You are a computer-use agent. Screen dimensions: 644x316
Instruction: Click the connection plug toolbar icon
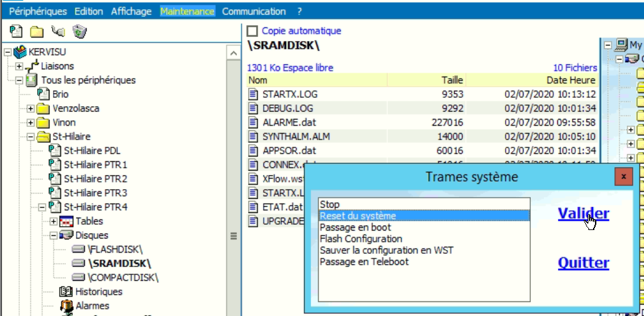click(x=58, y=31)
